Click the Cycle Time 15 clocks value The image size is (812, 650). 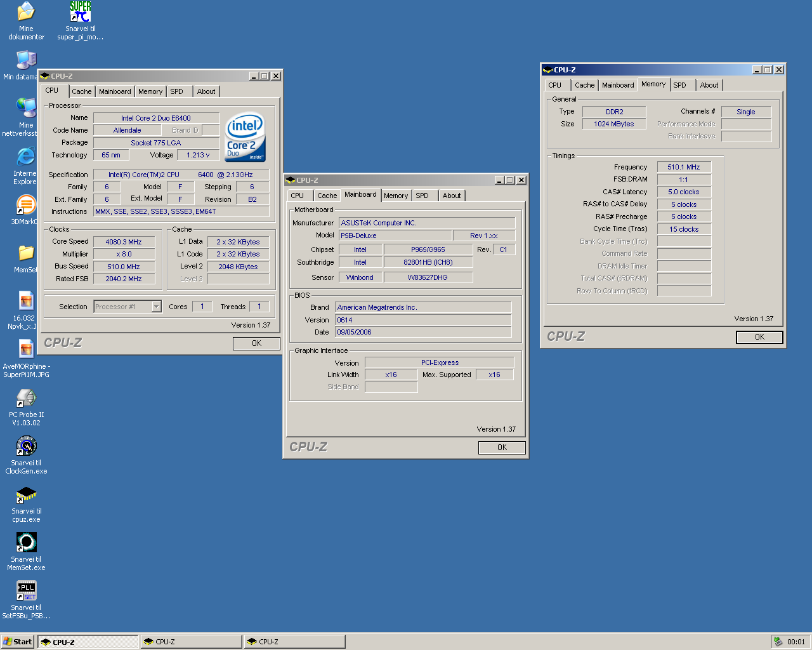pos(684,229)
